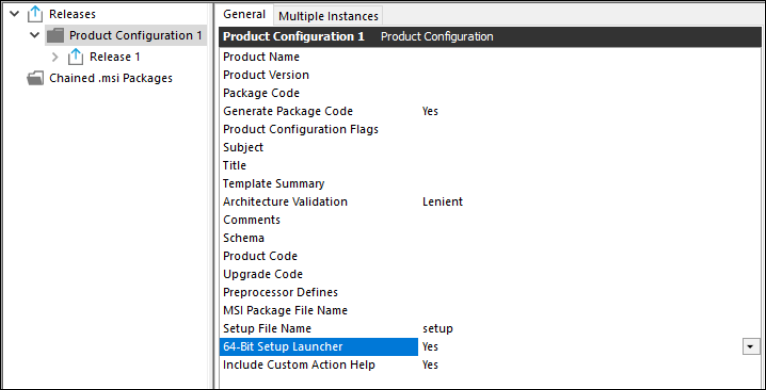Collapse the Releases tree node
This screenshot has height=390, width=766.
15,14
